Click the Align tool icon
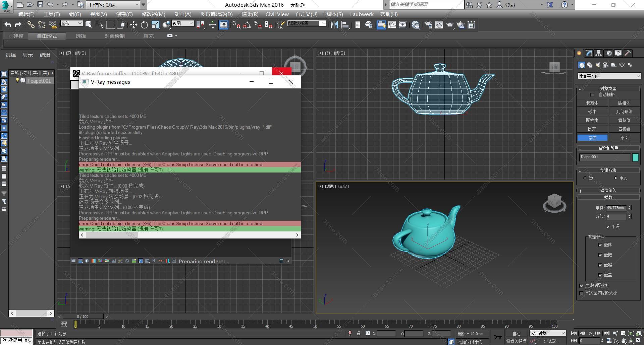The width and height of the screenshot is (644, 345). point(345,25)
